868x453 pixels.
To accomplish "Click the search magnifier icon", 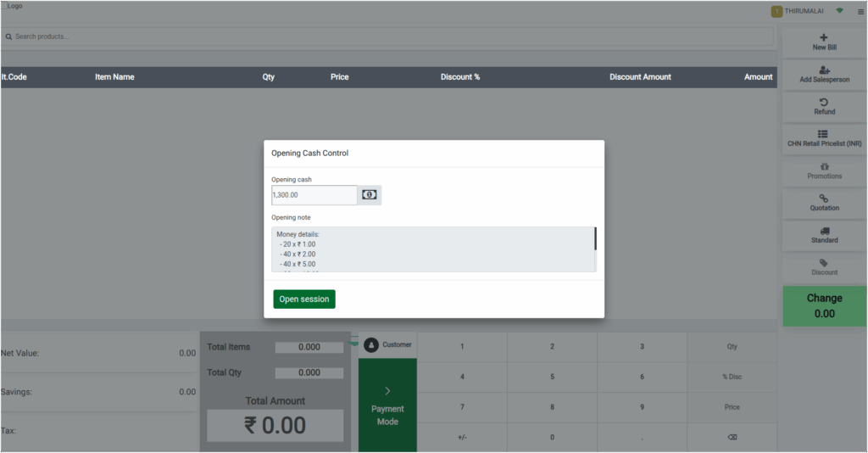I will pos(8,36).
